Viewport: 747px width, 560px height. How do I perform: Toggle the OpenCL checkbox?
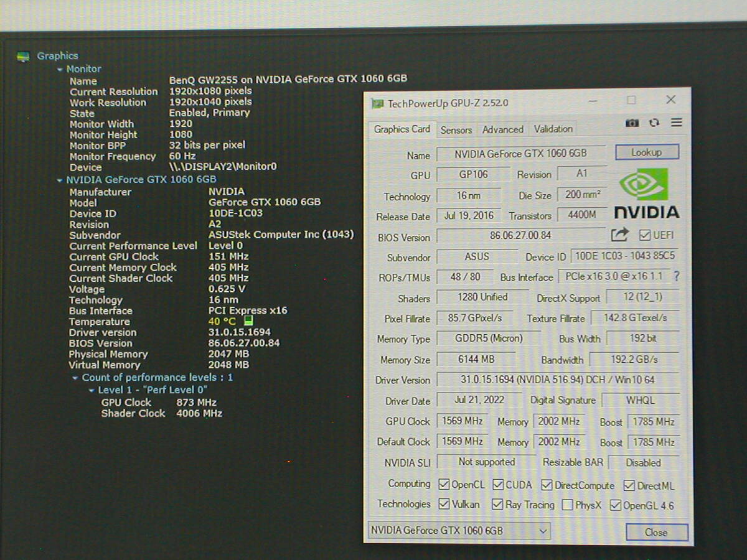[x=444, y=485]
